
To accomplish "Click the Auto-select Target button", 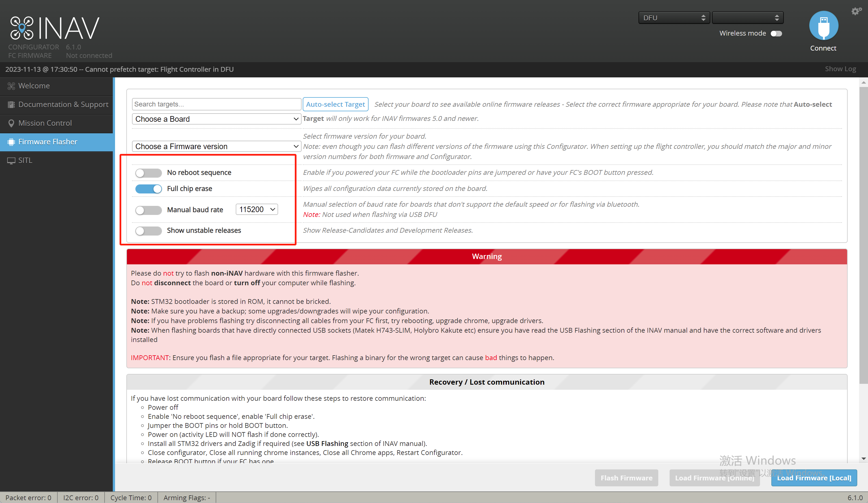I will pyautogui.click(x=335, y=104).
